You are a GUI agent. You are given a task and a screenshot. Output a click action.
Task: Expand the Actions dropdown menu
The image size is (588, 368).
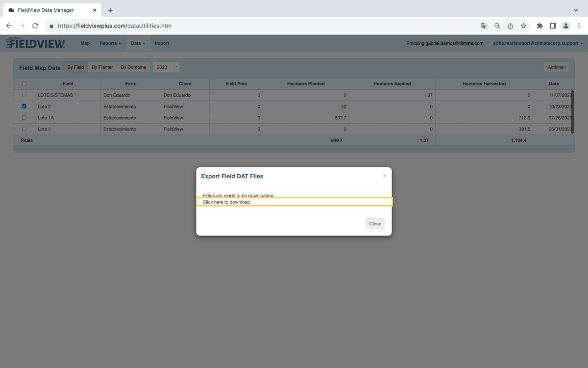click(x=557, y=67)
